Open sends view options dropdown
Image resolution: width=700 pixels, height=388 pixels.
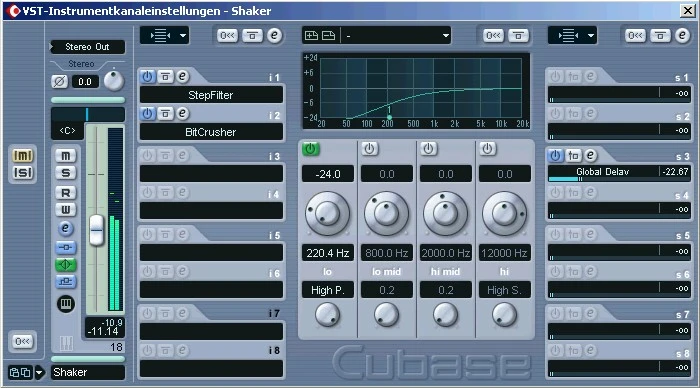point(572,35)
